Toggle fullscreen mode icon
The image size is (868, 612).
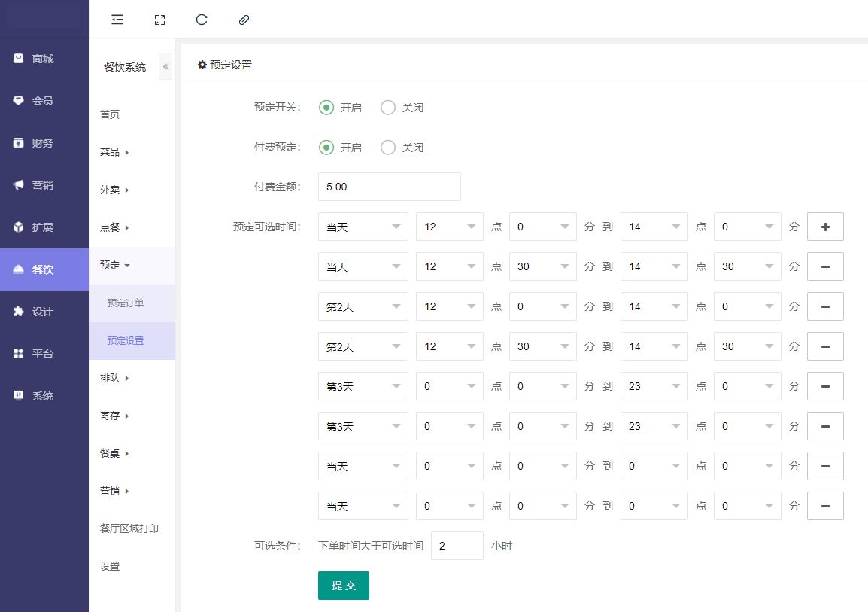(159, 20)
